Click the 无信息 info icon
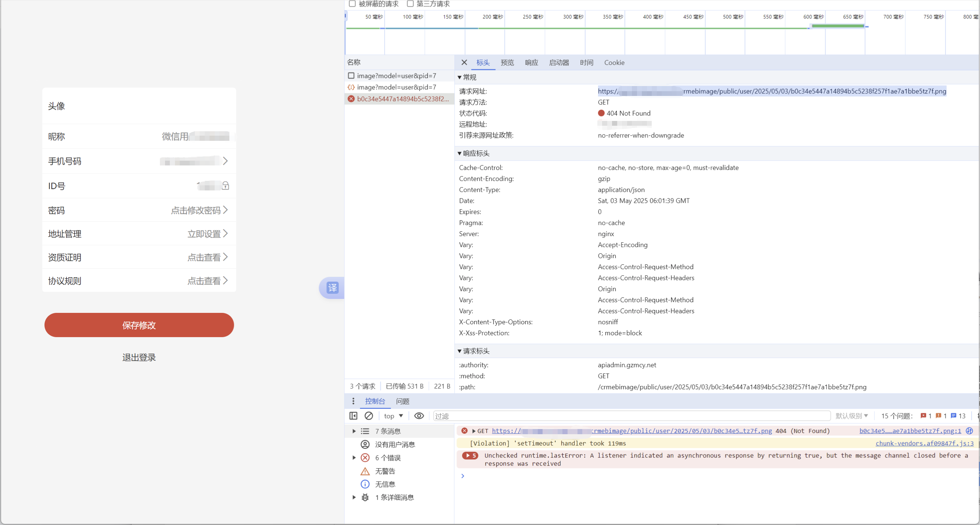 [365, 484]
